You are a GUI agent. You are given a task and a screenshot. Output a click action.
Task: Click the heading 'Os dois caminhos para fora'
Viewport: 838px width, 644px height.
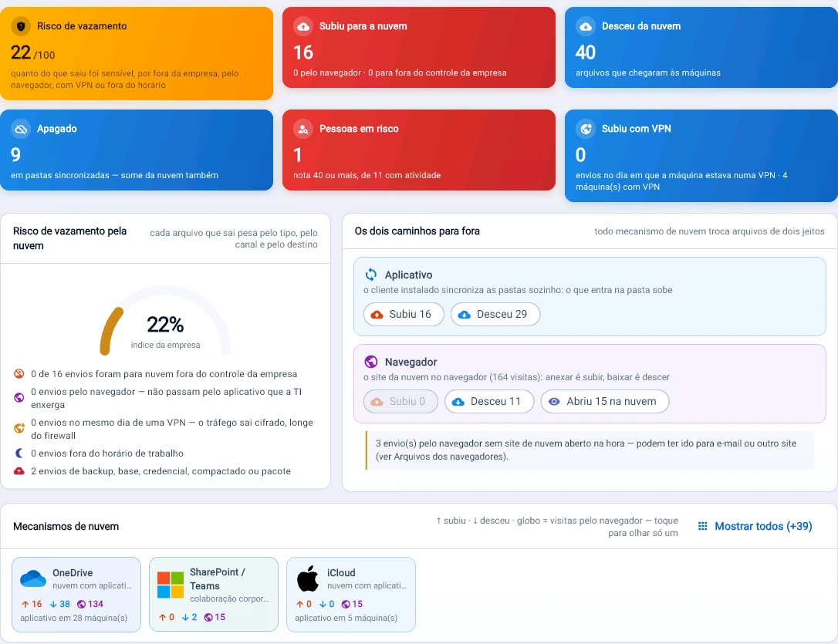[417, 231]
